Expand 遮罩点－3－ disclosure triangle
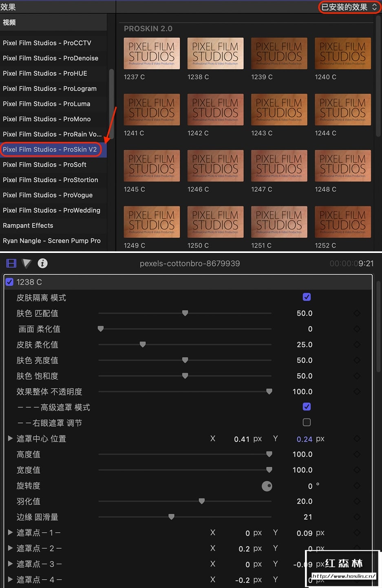The image size is (382, 588). click(x=10, y=564)
